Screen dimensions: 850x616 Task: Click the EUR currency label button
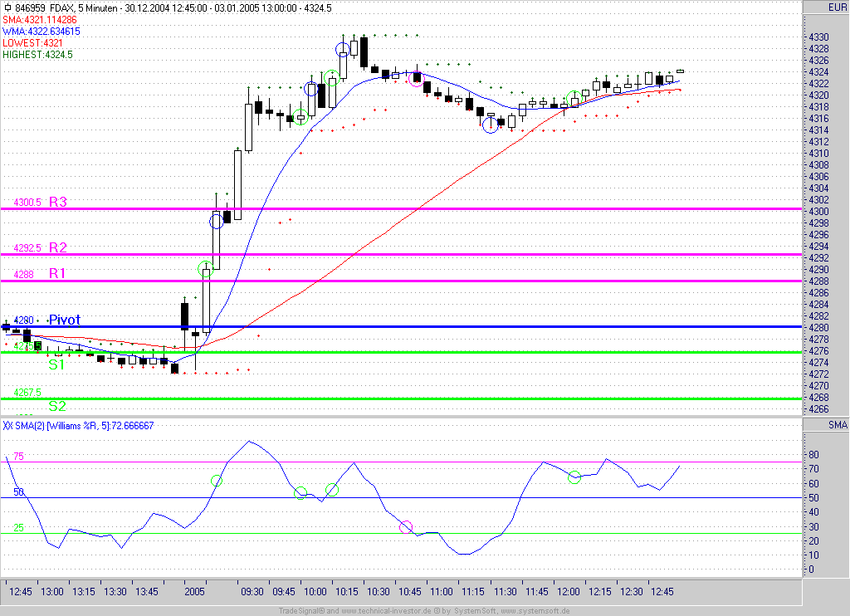click(838, 7)
